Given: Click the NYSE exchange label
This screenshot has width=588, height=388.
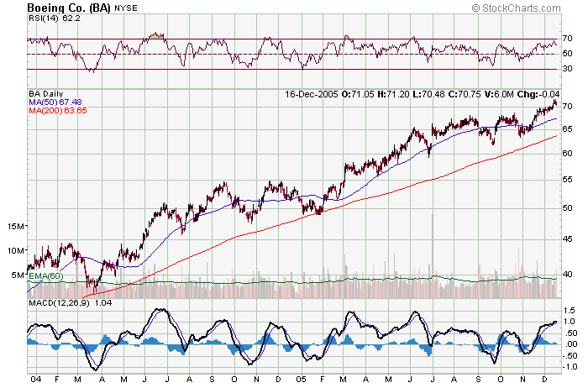Looking at the screenshot, I should coord(126,8).
